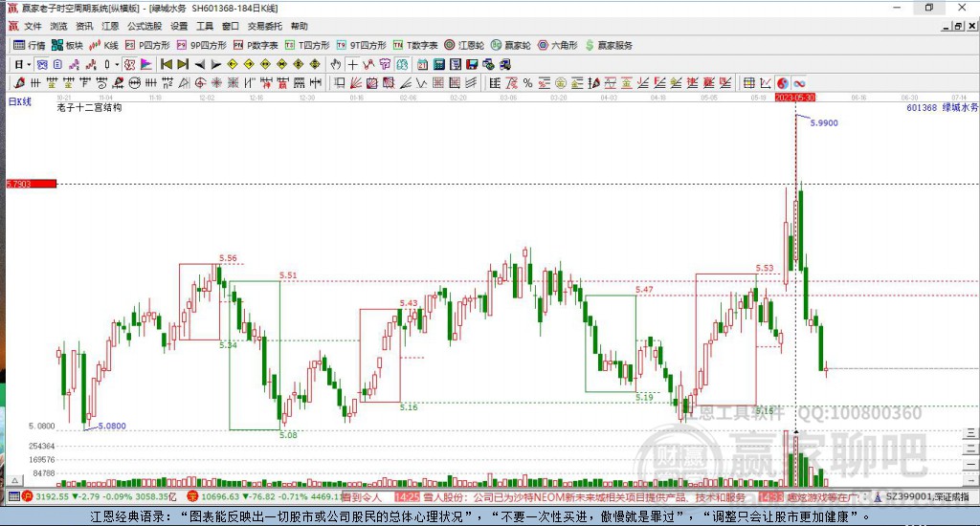Toggle the crosshair cursor mode
The width and height of the screenshot is (980, 526).
click(352, 64)
